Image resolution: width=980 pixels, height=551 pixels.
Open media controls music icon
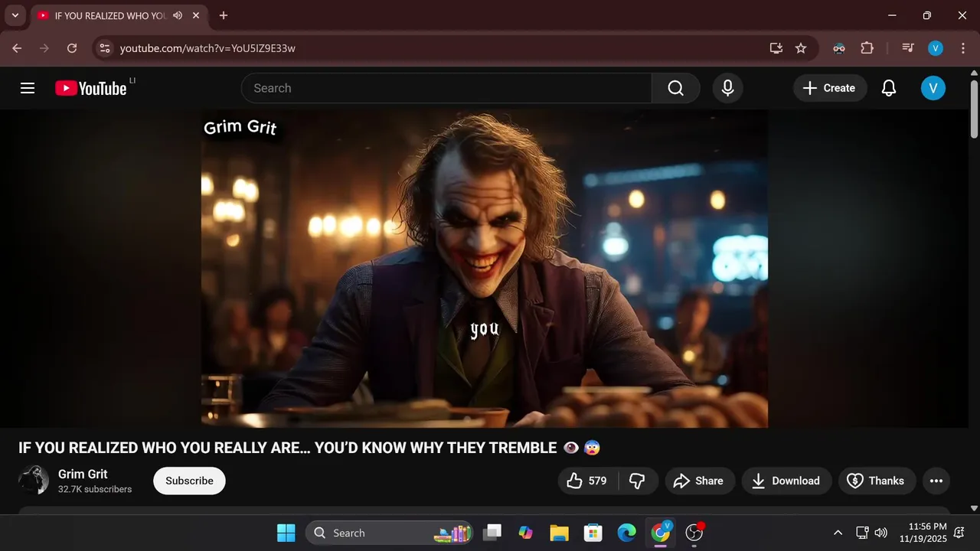(x=908, y=48)
